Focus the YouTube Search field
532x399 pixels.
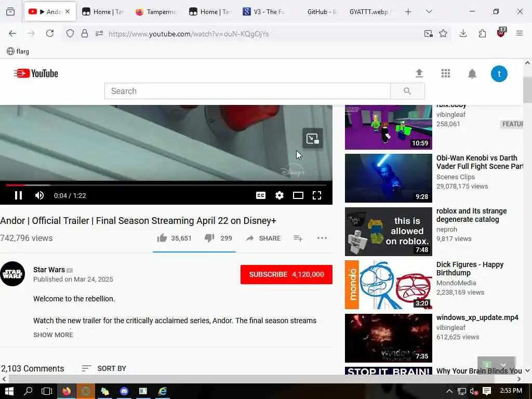click(x=247, y=91)
